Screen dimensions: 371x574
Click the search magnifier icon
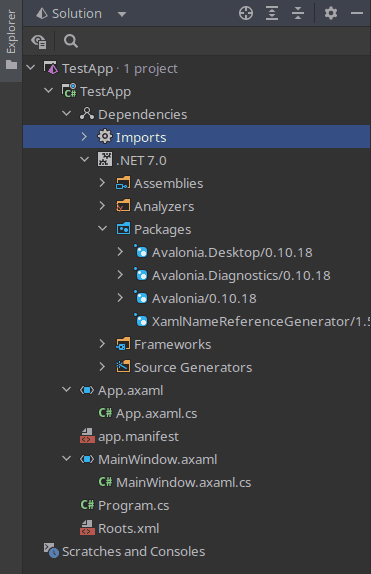tap(71, 41)
